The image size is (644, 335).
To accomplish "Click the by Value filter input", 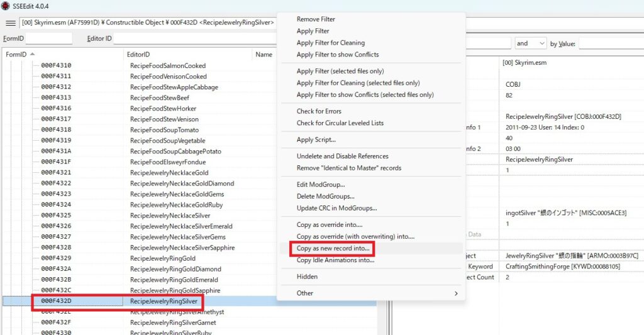I will coord(610,43).
